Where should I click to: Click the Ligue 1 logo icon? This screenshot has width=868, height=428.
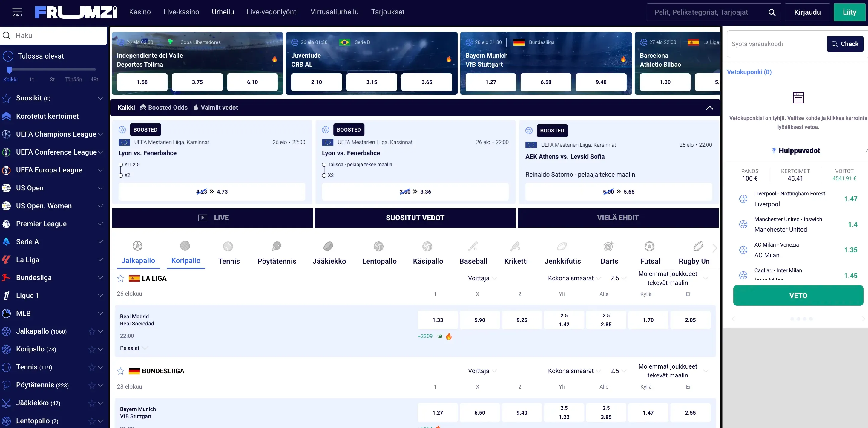coord(6,296)
